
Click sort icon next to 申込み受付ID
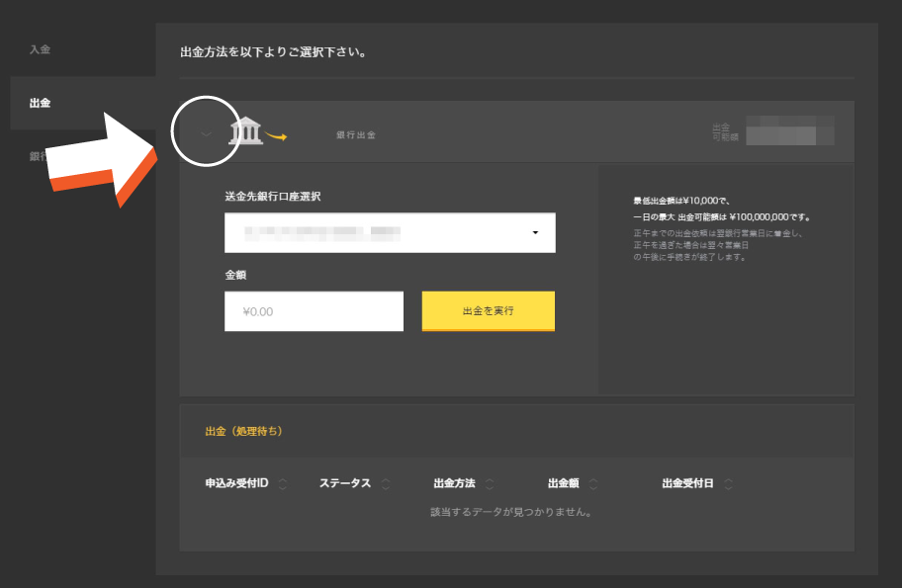283,484
